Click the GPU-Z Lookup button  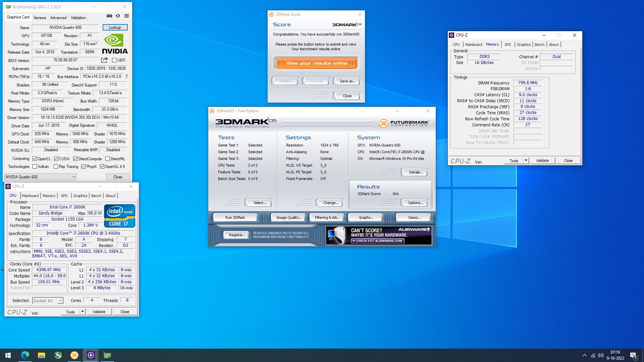point(115,27)
